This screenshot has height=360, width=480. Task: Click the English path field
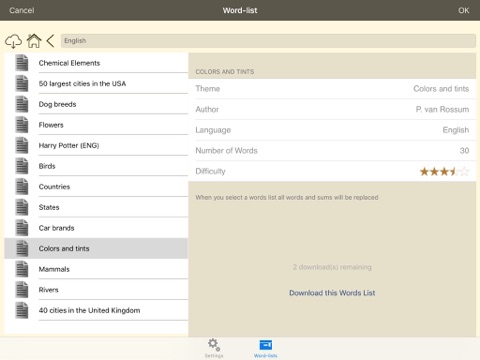(268, 41)
